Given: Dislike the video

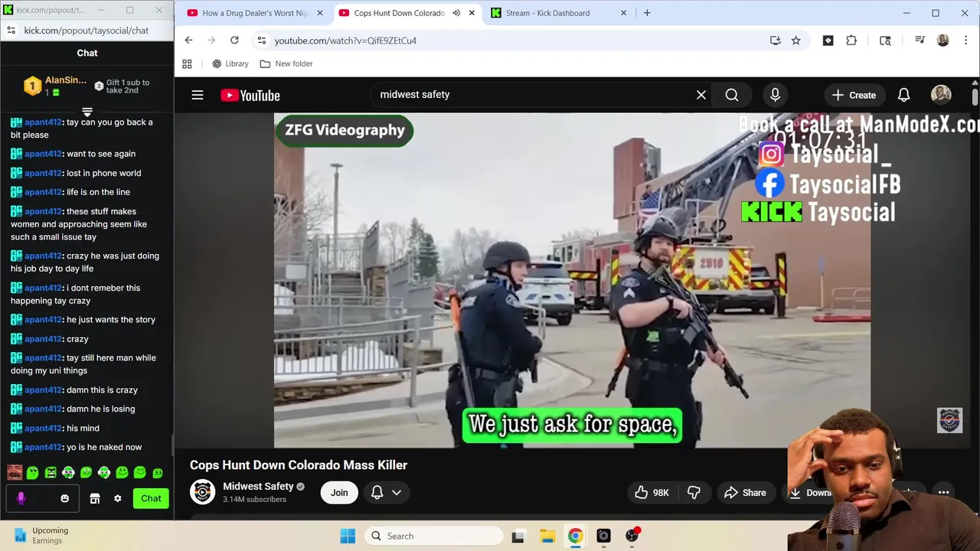Looking at the screenshot, I should [x=694, y=493].
